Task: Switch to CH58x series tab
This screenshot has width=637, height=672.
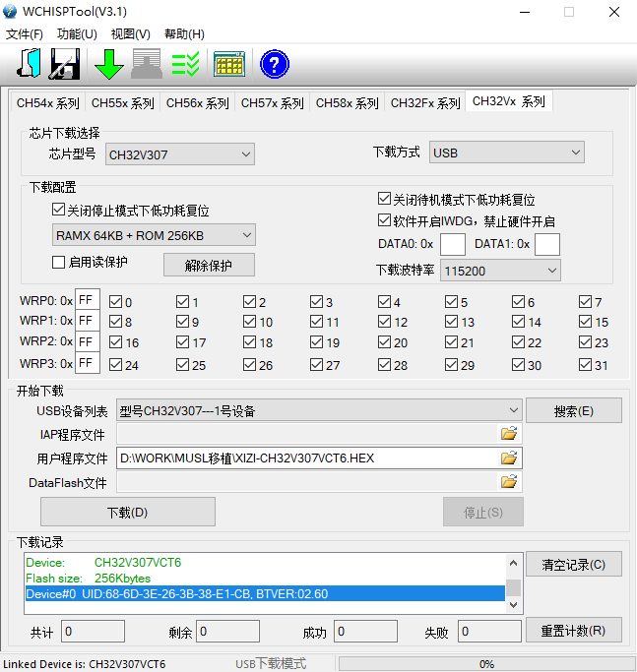Action: [347, 103]
